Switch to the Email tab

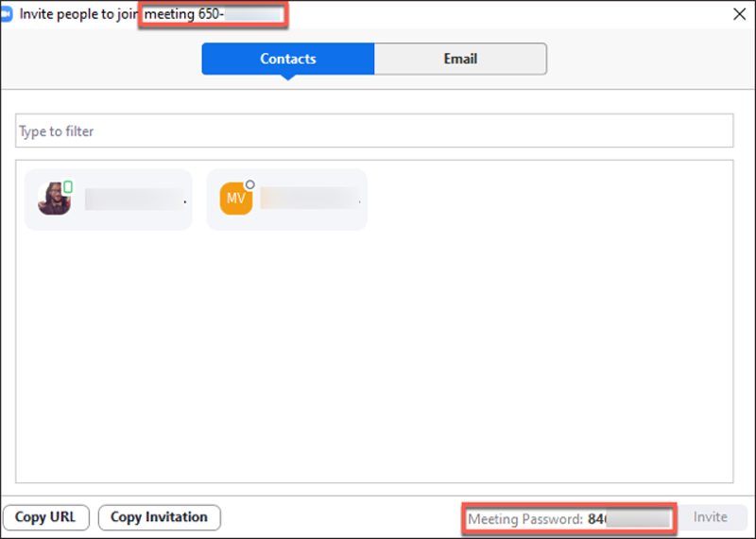460,59
